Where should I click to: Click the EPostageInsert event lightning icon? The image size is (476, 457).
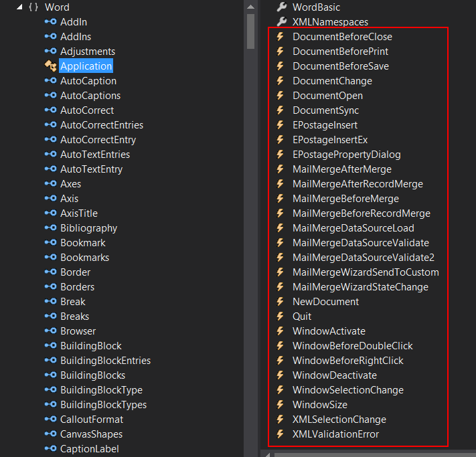pyautogui.click(x=281, y=124)
